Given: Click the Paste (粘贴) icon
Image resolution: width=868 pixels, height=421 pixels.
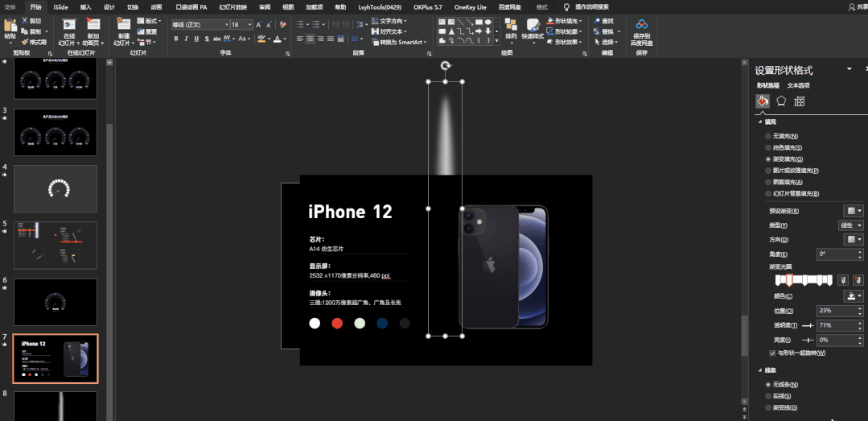Looking at the screenshot, I should (x=10, y=26).
